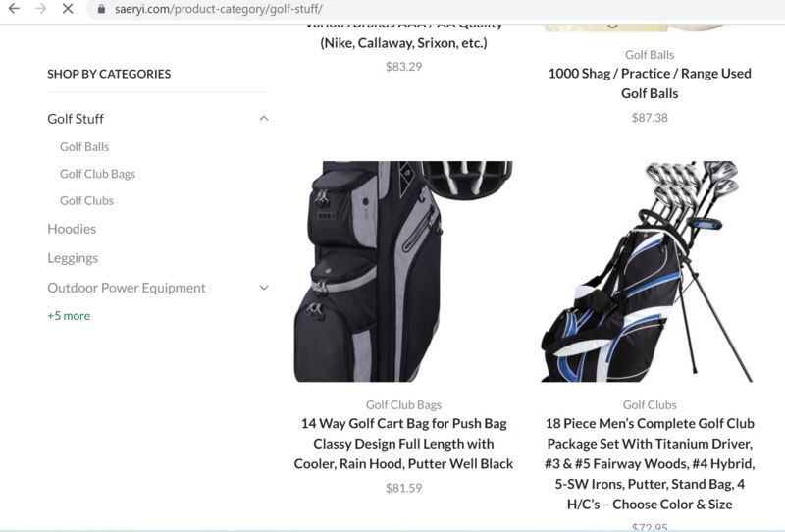Click Golf Club Bags label above cart bag title
Screen dimensions: 785x532
[x=403, y=404]
